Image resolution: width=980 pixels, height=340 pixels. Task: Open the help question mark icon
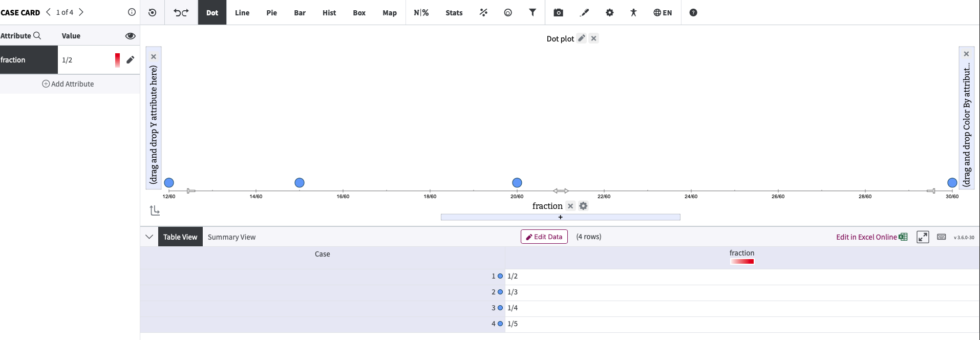coord(693,13)
